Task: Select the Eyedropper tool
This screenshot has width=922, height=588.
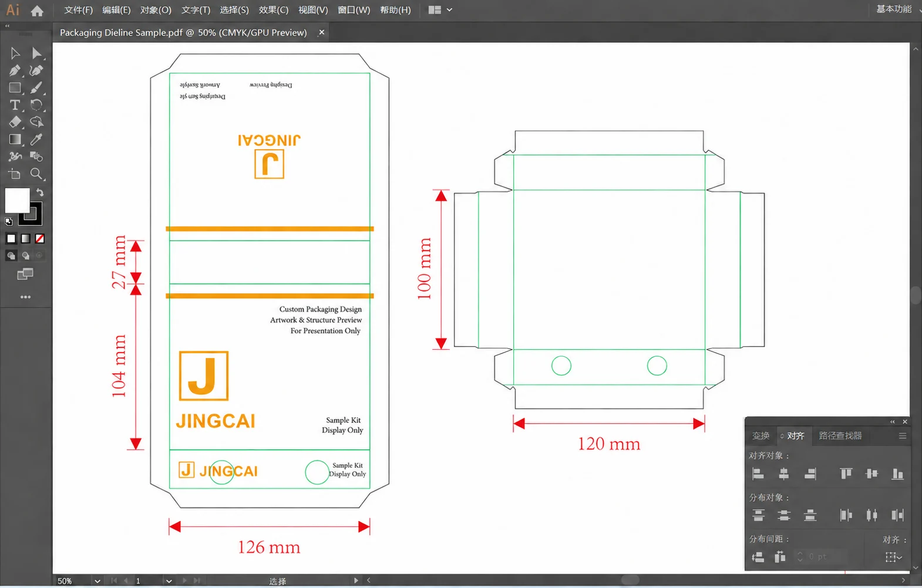Action: click(36, 140)
